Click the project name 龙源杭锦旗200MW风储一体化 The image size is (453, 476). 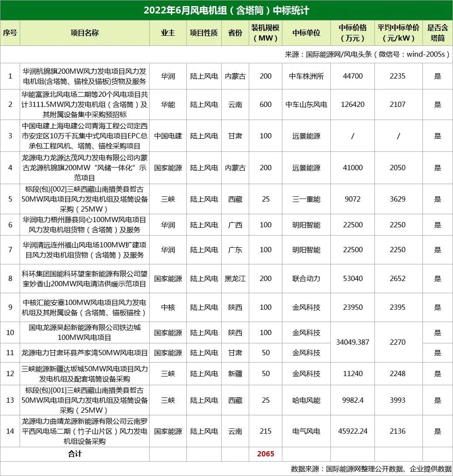tap(84, 168)
